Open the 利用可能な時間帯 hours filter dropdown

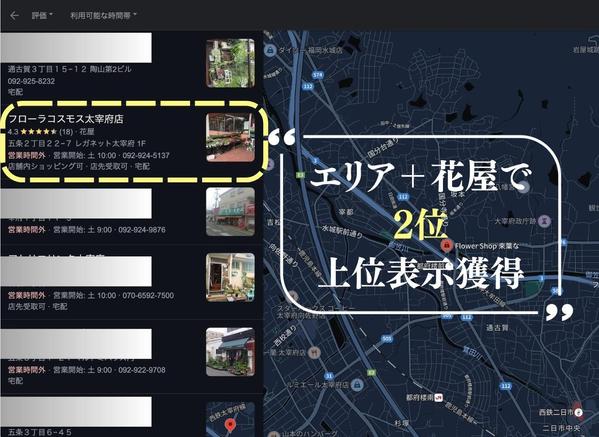pyautogui.click(x=103, y=15)
